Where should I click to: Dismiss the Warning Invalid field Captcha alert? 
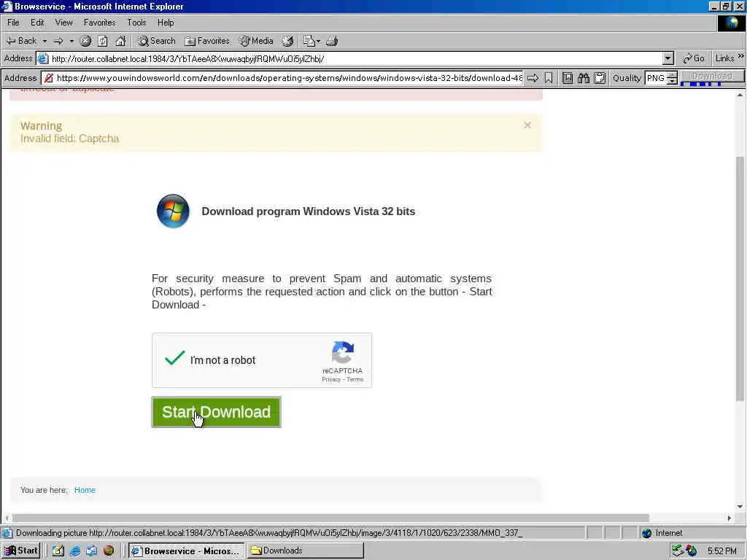[x=527, y=125]
